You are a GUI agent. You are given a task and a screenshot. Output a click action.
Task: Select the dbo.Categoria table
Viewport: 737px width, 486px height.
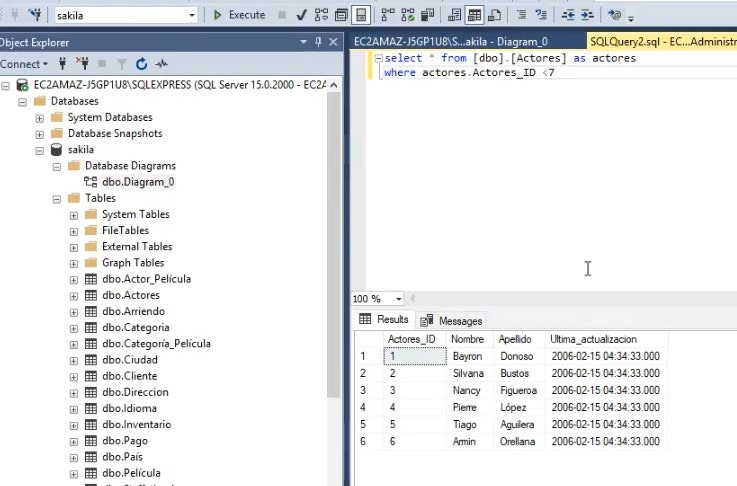pos(136,327)
